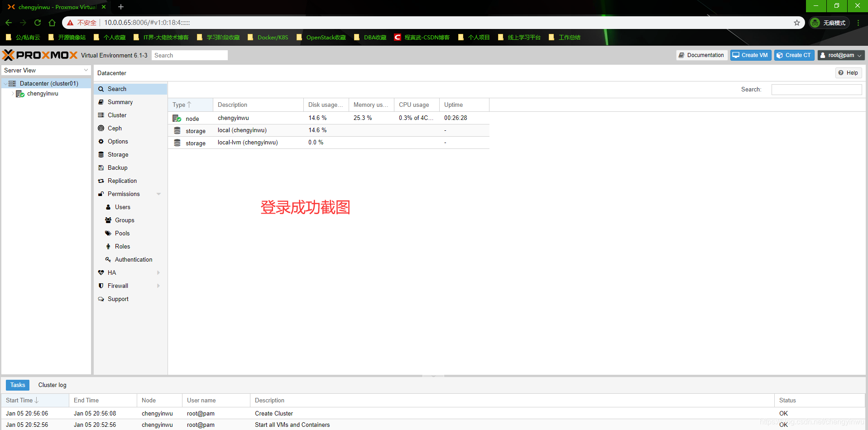Image resolution: width=868 pixels, height=430 pixels.
Task: Click the Documentation button
Action: click(702, 55)
